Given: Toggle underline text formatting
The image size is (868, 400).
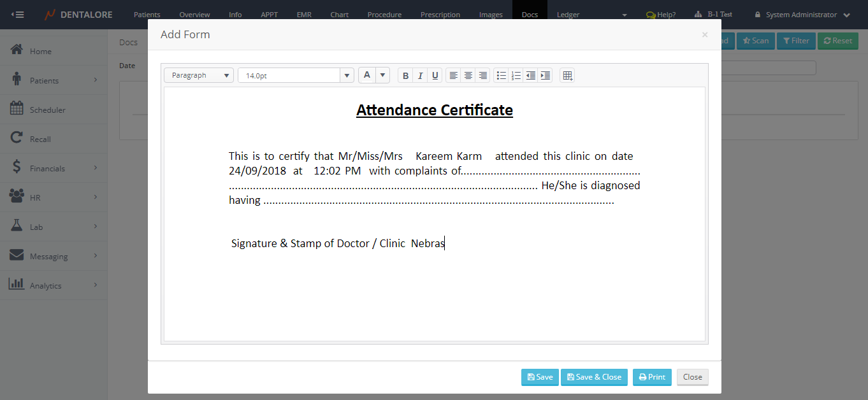Looking at the screenshot, I should tap(435, 76).
